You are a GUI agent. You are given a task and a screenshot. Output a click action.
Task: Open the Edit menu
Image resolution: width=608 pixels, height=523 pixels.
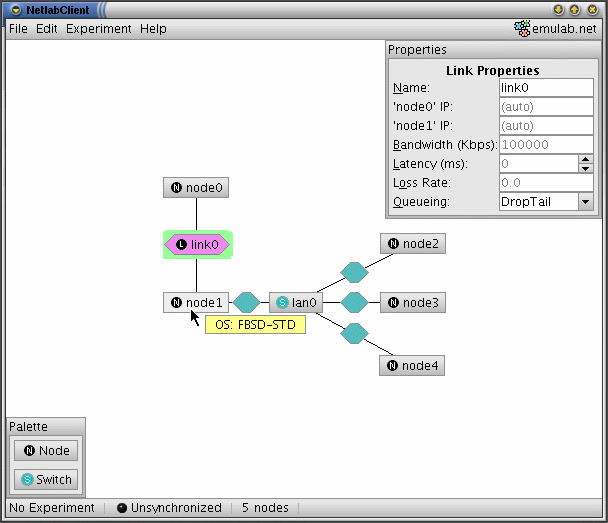click(47, 29)
